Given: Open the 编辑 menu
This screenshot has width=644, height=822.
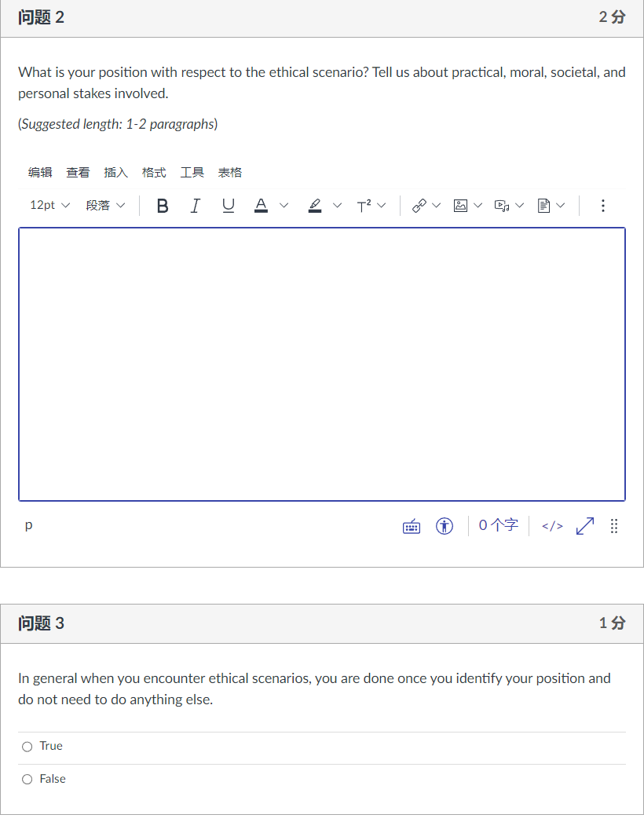Looking at the screenshot, I should [x=40, y=173].
